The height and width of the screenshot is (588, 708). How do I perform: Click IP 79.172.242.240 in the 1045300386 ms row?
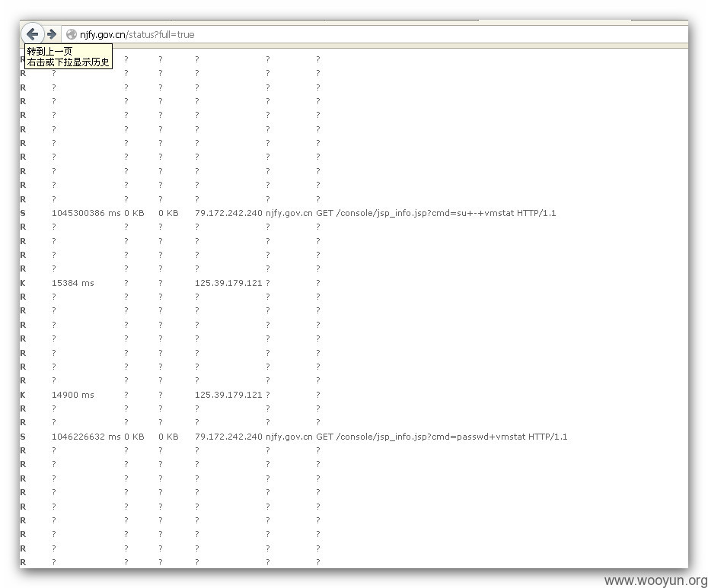click(x=228, y=213)
